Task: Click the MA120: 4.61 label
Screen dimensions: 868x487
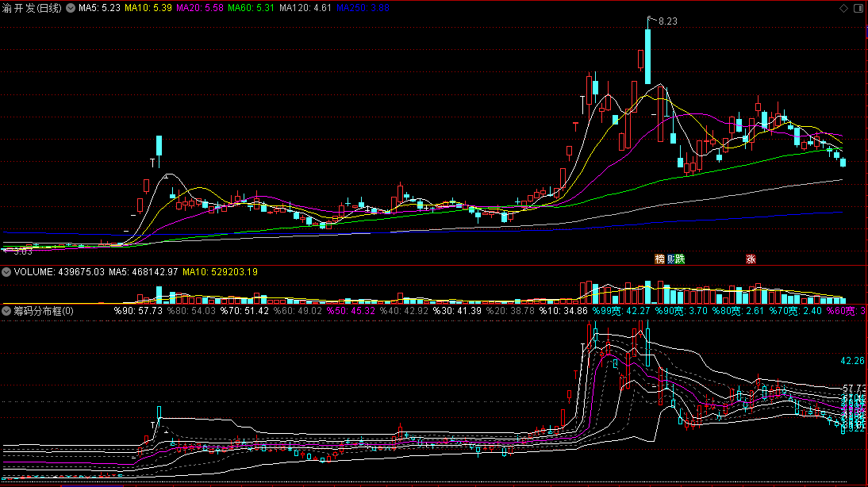Action: click(305, 8)
